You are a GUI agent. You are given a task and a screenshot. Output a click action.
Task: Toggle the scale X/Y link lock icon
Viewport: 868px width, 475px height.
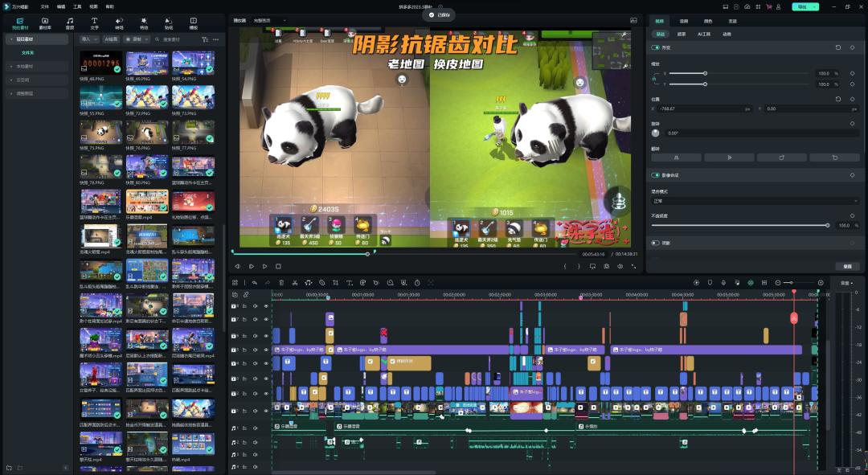pos(654,79)
